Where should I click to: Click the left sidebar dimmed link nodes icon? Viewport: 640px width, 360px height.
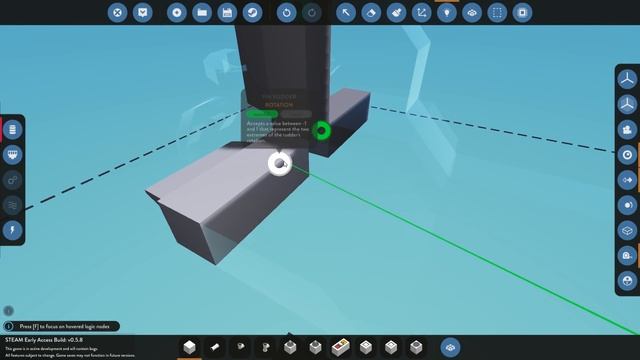coord(13,180)
